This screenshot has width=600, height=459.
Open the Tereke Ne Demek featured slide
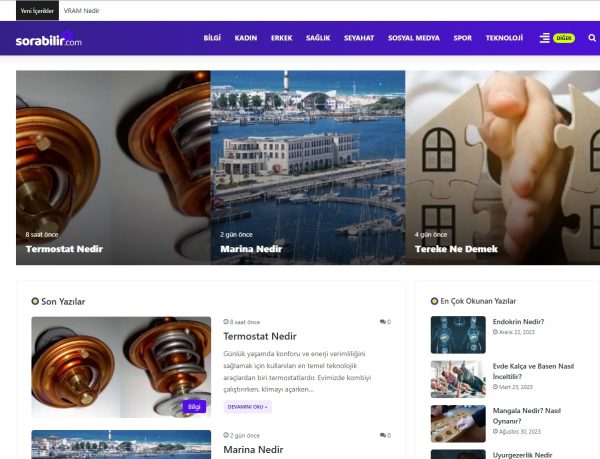pyautogui.click(x=456, y=249)
